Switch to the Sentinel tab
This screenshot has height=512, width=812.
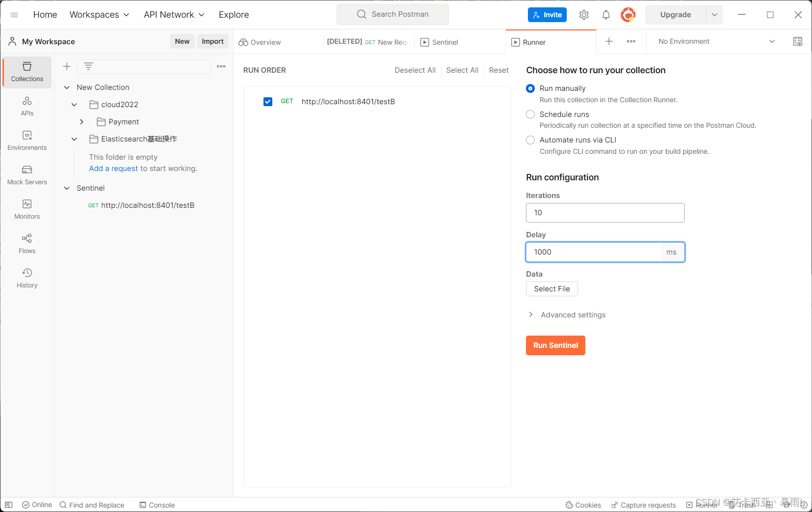click(x=459, y=42)
